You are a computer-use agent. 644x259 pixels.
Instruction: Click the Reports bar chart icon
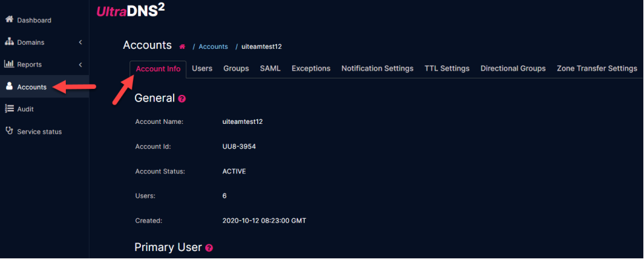(x=9, y=64)
